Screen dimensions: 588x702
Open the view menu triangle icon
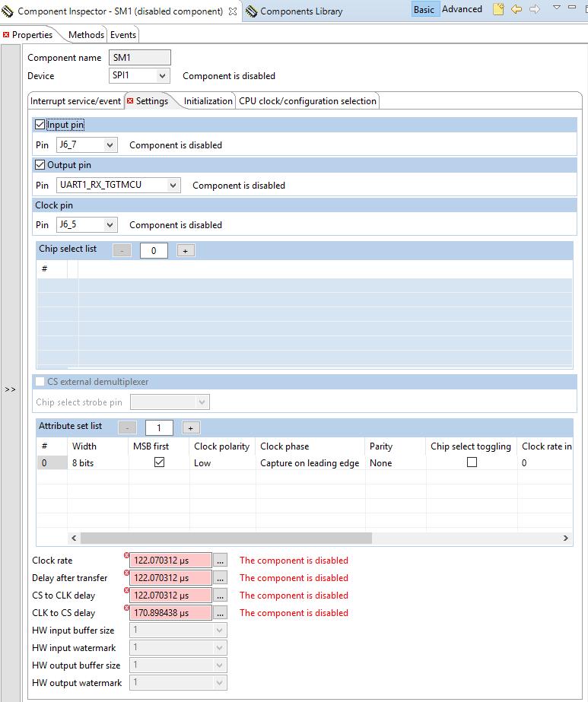(557, 7)
